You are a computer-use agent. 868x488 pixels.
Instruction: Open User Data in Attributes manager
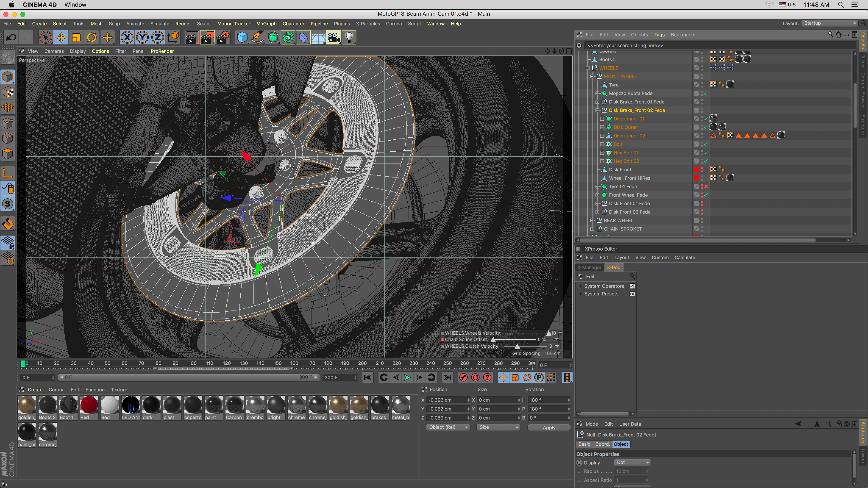(630, 424)
